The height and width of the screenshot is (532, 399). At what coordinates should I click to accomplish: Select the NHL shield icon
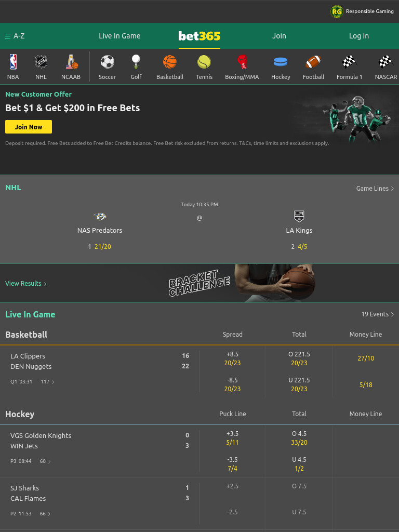point(41,62)
